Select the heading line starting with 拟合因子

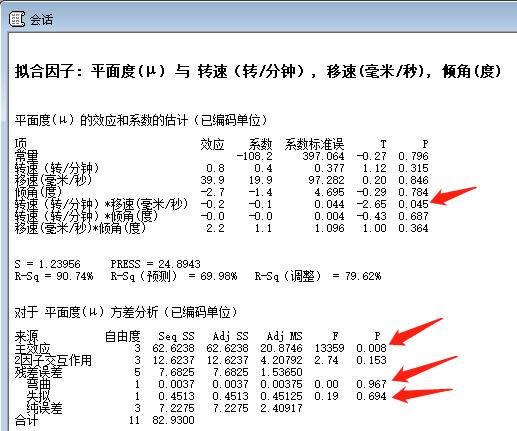(258, 71)
